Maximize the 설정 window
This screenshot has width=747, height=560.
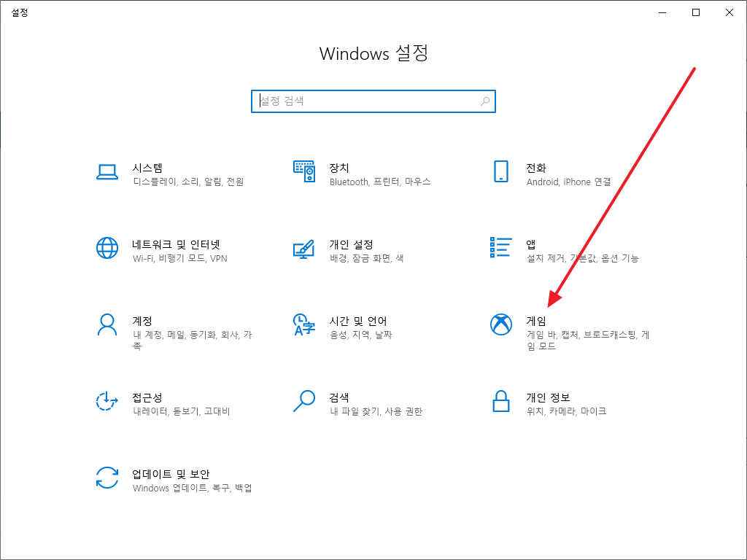pyautogui.click(x=695, y=12)
